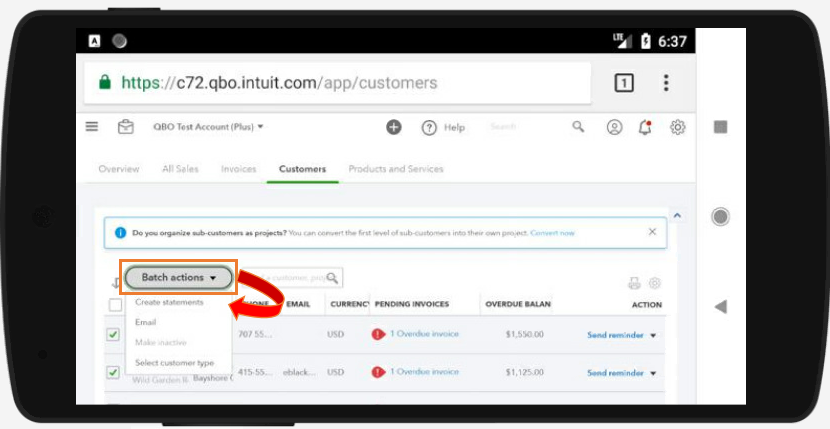The image size is (830, 429).
Task: Click the 415-55... phone number cell
Action: tap(255, 373)
